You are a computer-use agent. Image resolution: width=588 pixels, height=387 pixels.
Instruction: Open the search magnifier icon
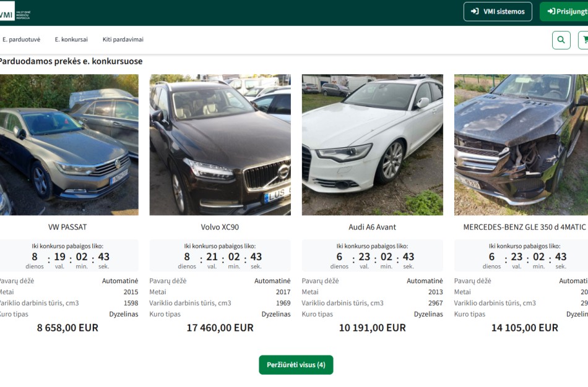point(561,40)
